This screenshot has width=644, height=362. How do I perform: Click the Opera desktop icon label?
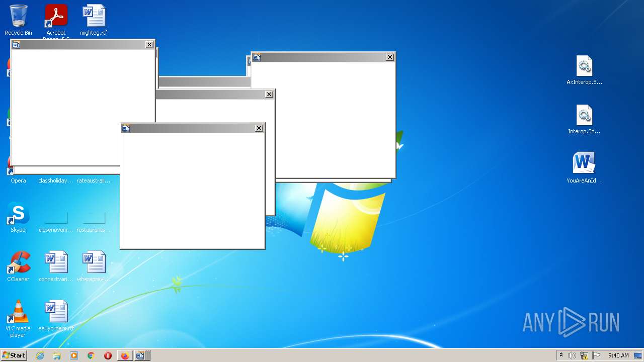click(18, 180)
